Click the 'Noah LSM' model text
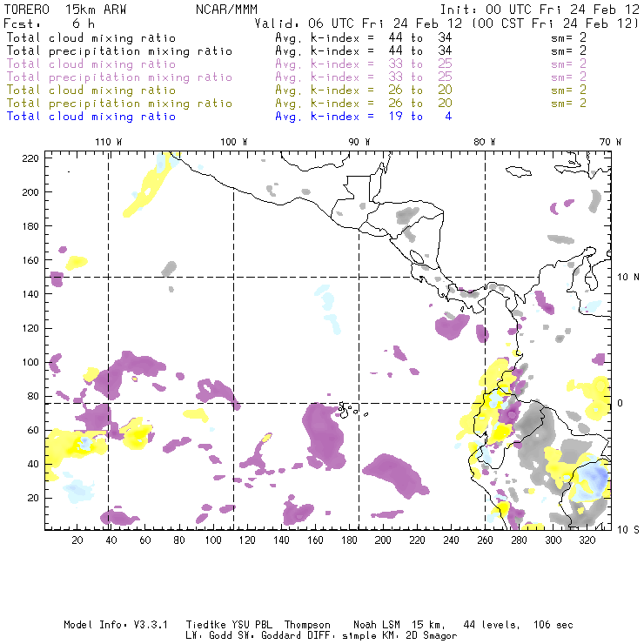 [377, 625]
